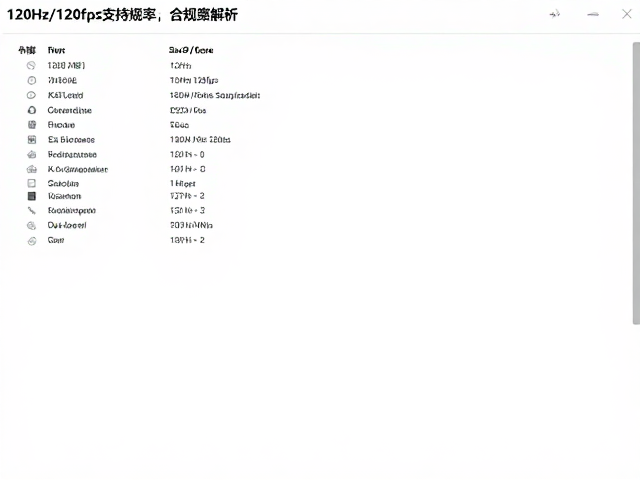Select the 'Coreardine' row name
The width and height of the screenshot is (640, 480).
click(x=69, y=110)
